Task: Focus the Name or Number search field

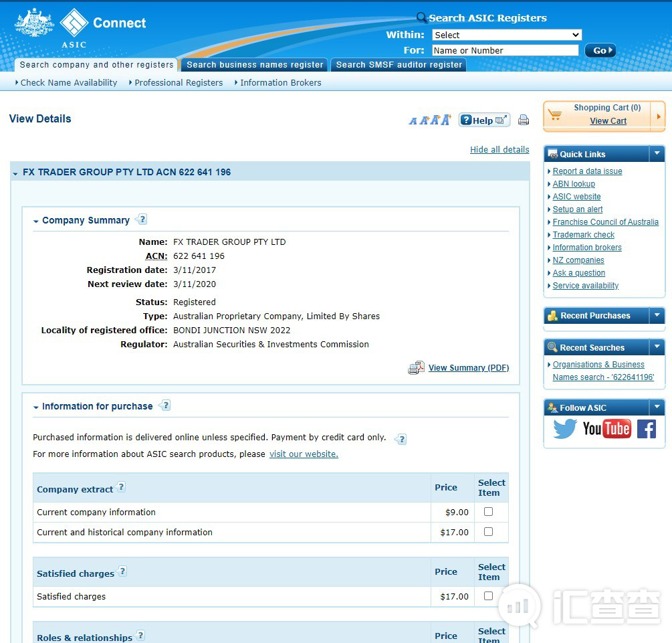Action: 506,50
